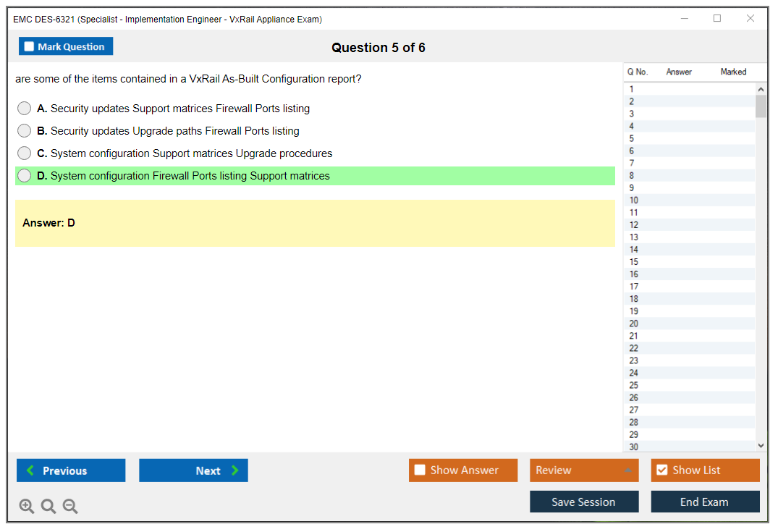Open the Review dropdown menu
Image resolution: width=778 pixels, height=532 pixels.
click(x=584, y=470)
